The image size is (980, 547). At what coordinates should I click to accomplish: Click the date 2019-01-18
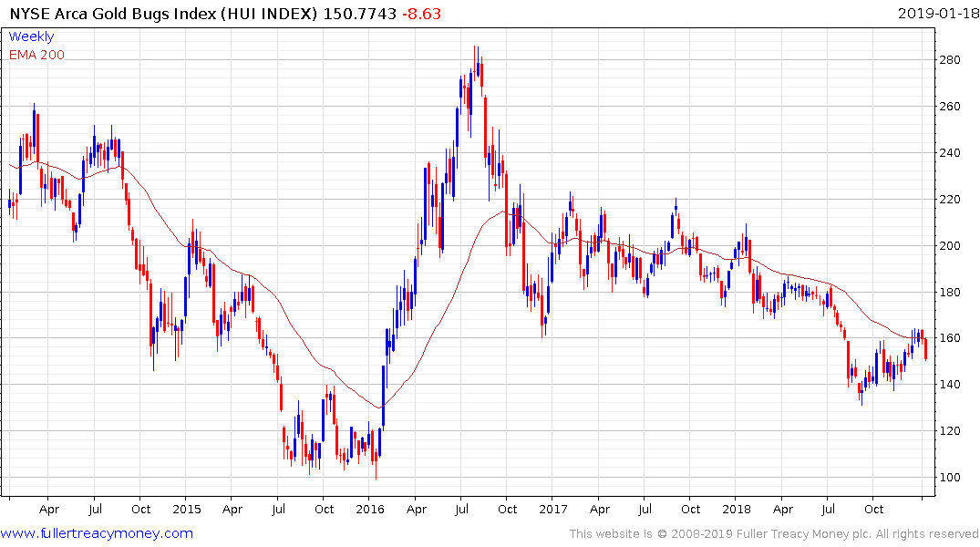pyautogui.click(x=938, y=13)
